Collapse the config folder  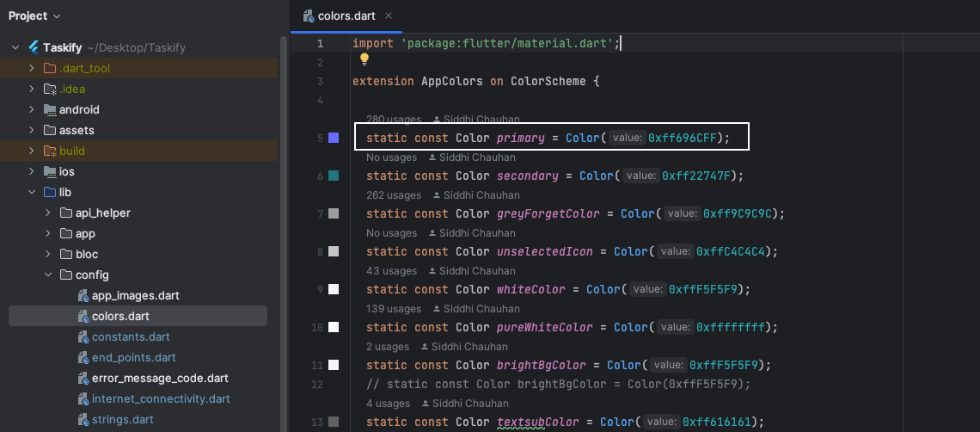[49, 275]
